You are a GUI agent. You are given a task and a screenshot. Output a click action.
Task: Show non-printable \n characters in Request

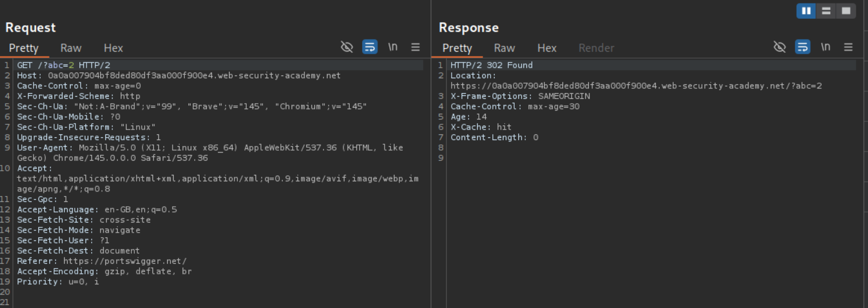click(x=393, y=47)
